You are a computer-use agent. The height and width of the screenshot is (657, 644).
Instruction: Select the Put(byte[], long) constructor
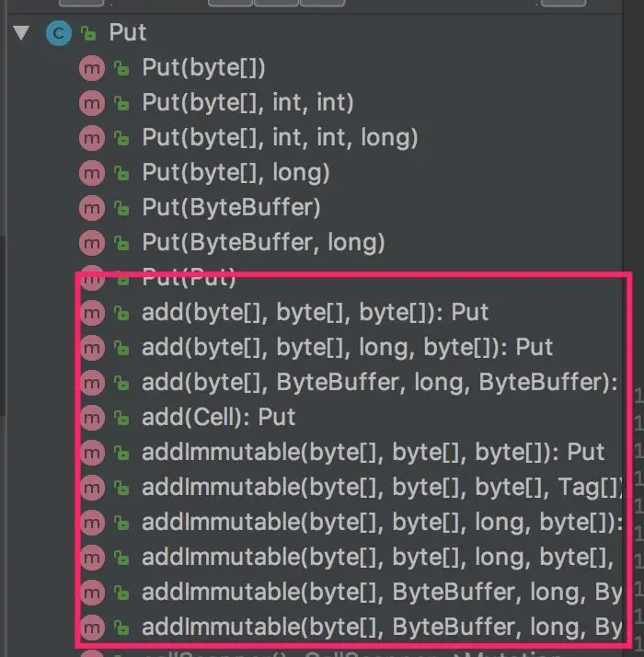[x=236, y=173]
